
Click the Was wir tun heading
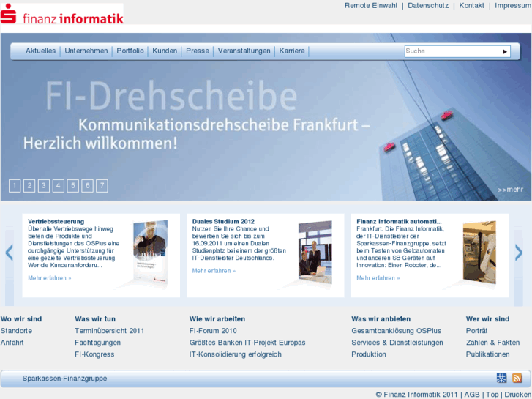95,319
